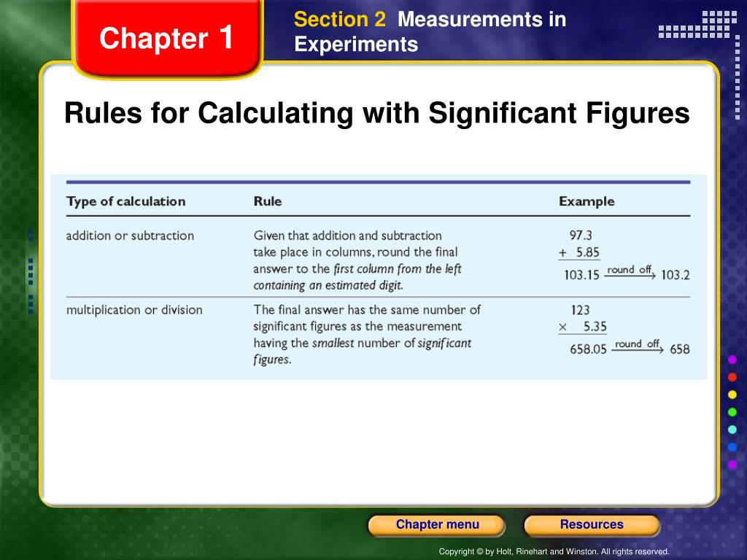Click the rounded result 103.2
Screen dimensions: 747x560
pos(675,275)
